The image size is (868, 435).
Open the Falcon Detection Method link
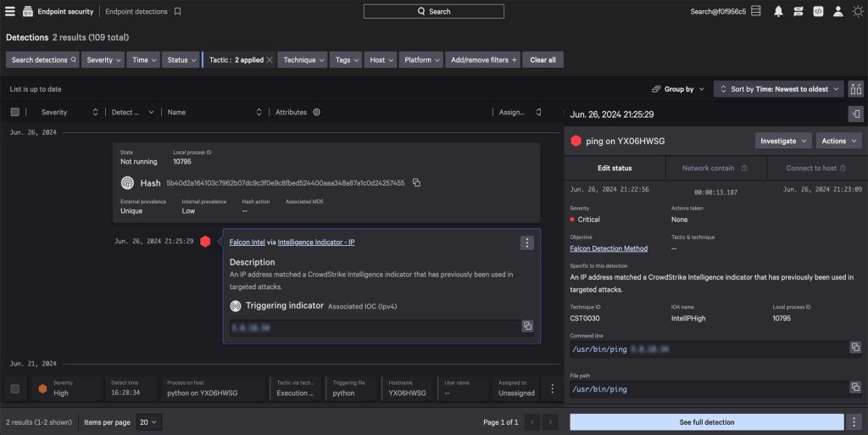(x=609, y=248)
